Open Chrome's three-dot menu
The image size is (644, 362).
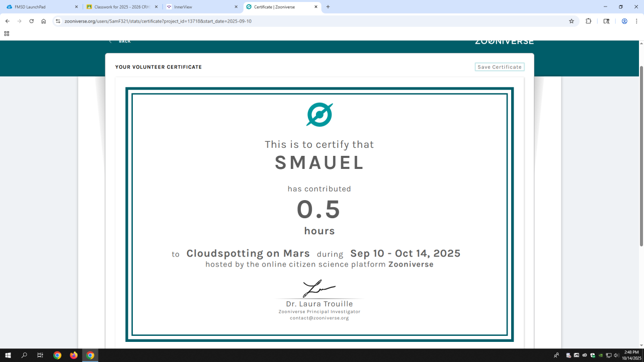click(x=636, y=21)
